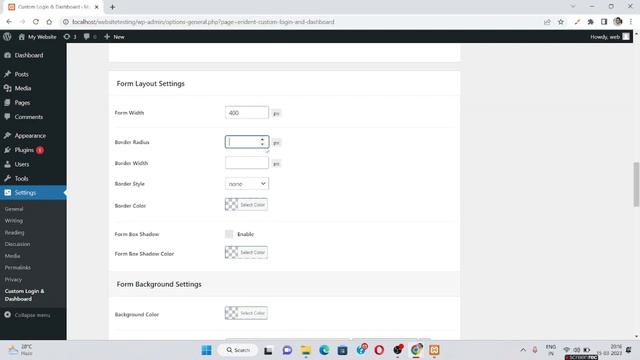This screenshot has width=640, height=360.
Task: Open the Posts menu
Action: (x=21, y=74)
